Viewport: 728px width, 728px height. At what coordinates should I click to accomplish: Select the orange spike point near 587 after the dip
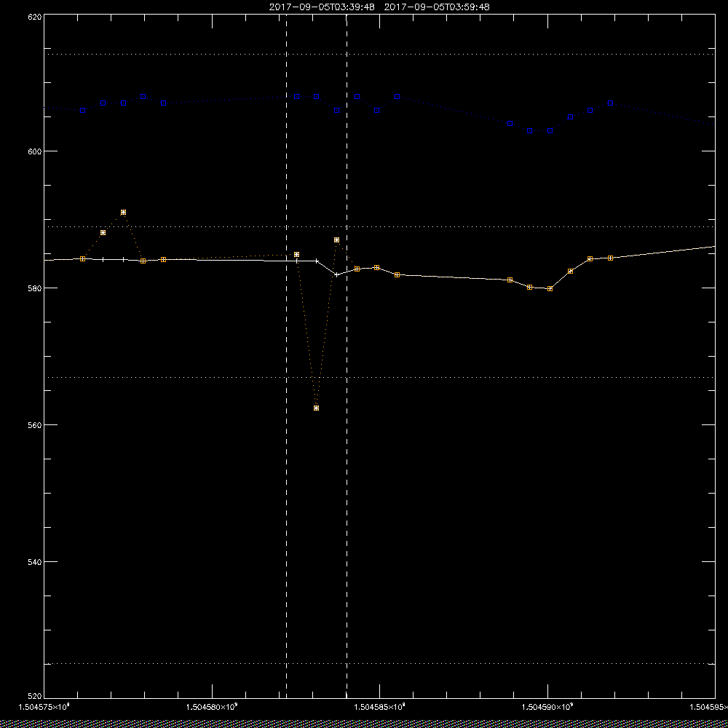336,240
